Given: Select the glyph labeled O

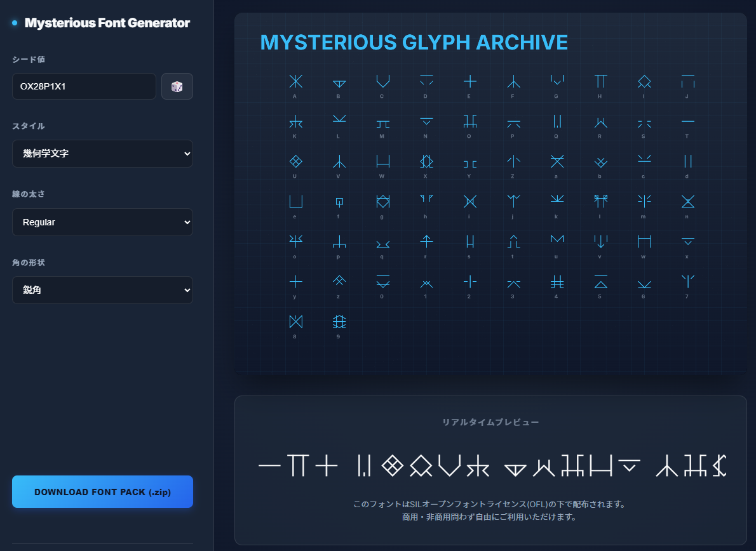Looking at the screenshot, I should [470, 121].
